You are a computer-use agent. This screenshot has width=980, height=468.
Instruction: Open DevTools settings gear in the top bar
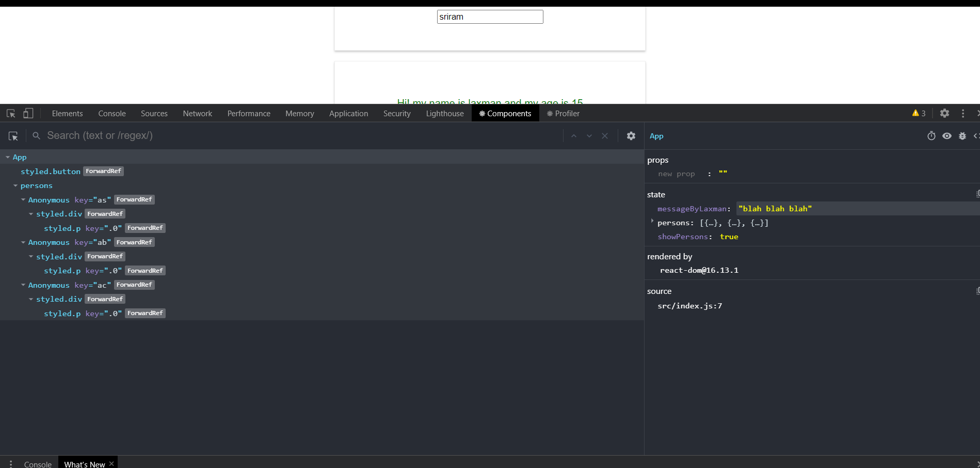coord(944,113)
